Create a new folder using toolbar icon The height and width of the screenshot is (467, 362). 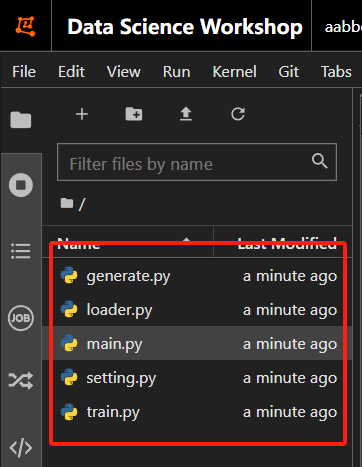[x=134, y=114]
